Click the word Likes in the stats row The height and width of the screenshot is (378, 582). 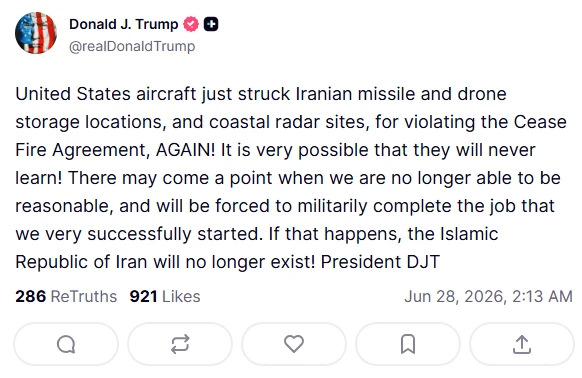coord(181,296)
